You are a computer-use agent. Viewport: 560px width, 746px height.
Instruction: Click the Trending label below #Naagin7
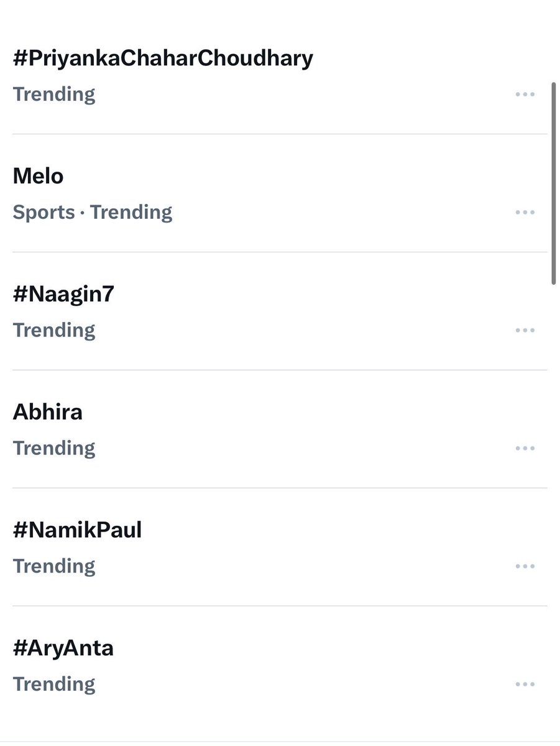(54, 331)
